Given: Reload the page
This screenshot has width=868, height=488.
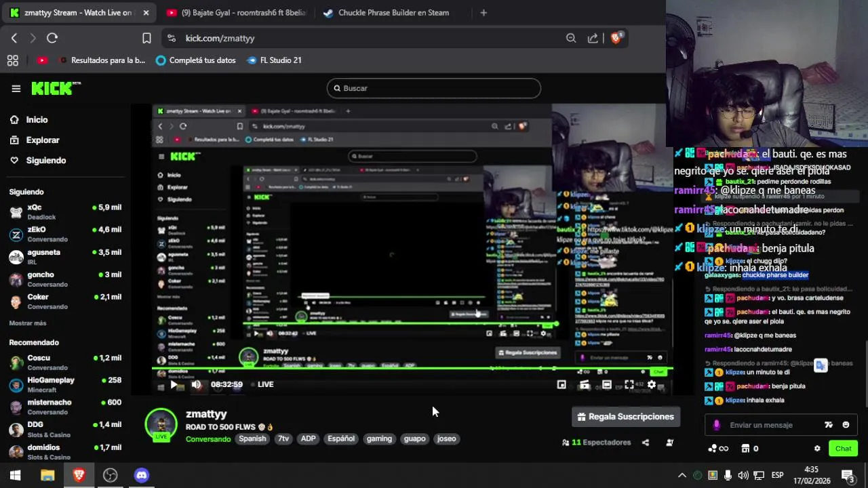Looking at the screenshot, I should pos(52,38).
